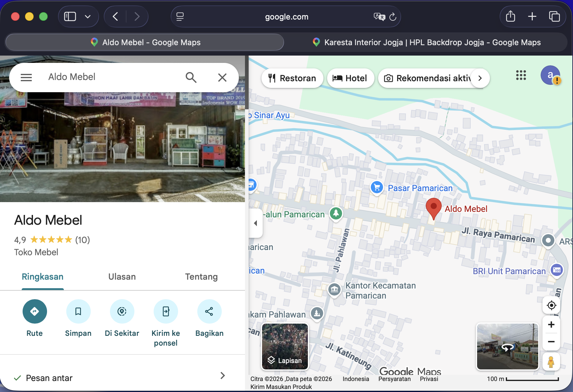
Task: Toggle the Safari sidebar button
Action: point(70,16)
